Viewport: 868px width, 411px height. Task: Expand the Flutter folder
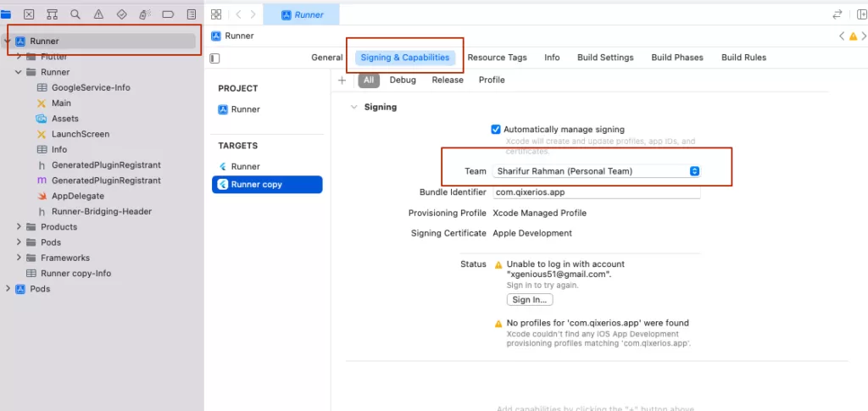[x=19, y=57]
